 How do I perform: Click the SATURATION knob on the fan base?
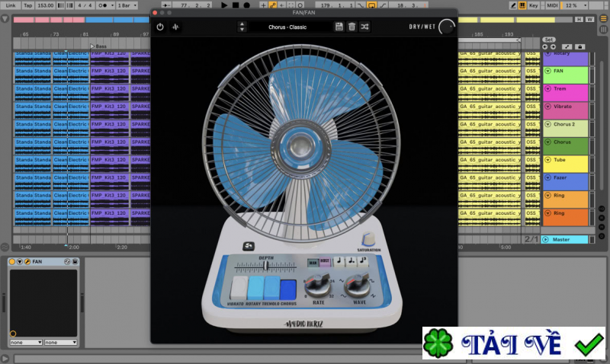click(368, 238)
